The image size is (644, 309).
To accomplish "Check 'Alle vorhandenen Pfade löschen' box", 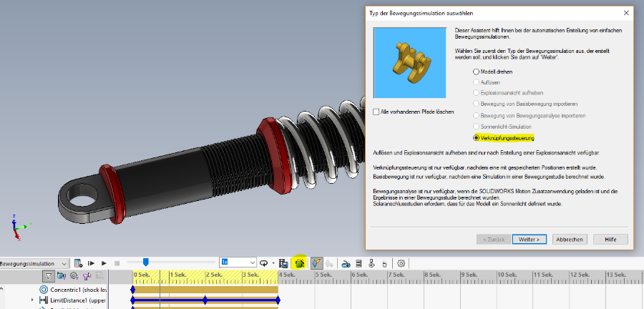I will click(376, 112).
